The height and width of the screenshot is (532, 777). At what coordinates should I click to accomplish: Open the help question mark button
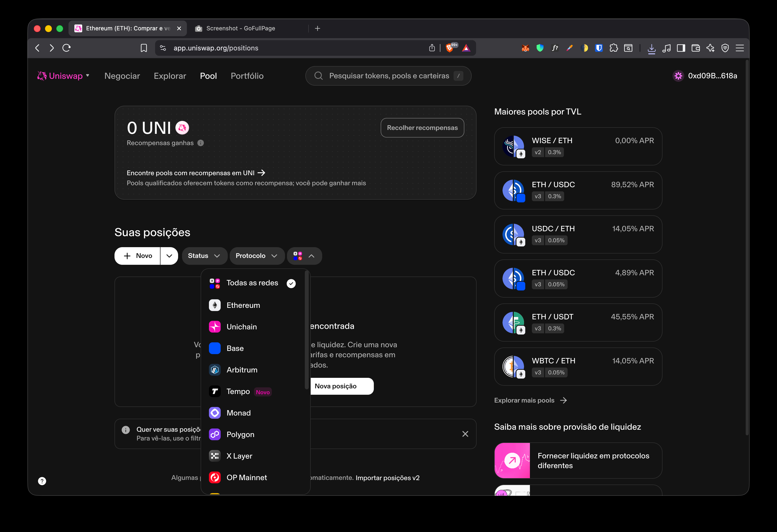42,481
